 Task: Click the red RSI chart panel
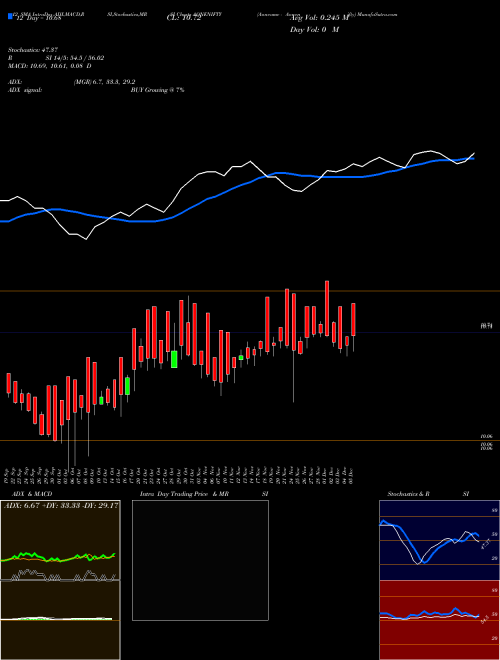[x=439, y=620]
